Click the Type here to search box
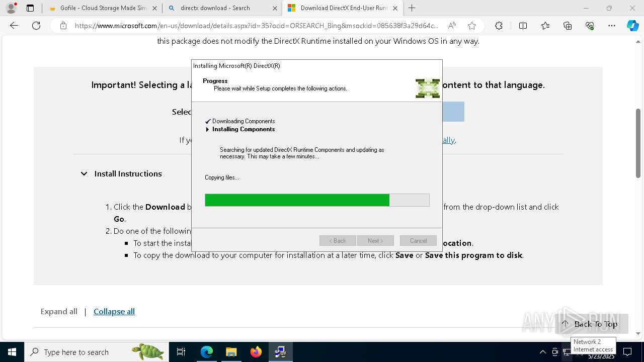 click(96, 352)
